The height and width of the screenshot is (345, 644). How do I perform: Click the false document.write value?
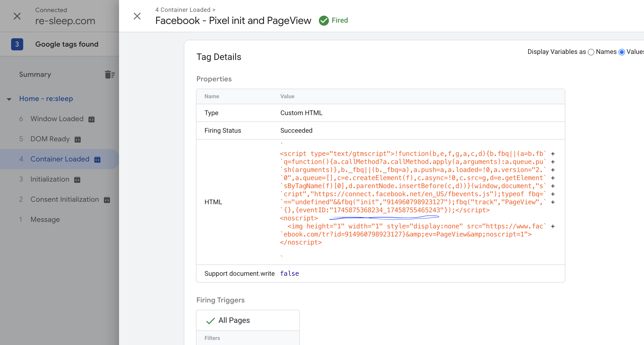coord(289,273)
